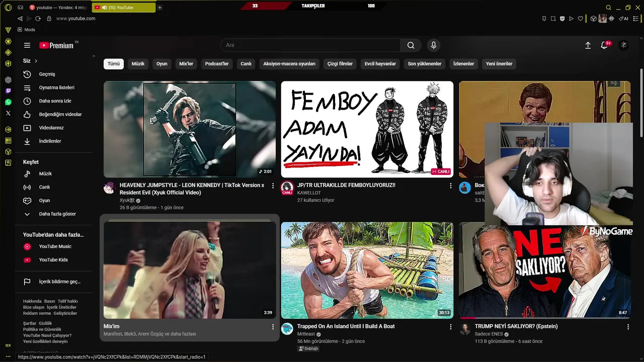This screenshot has height=362, width=644.
Task: Open the YouTube hamburger guide menu
Action: [27, 45]
